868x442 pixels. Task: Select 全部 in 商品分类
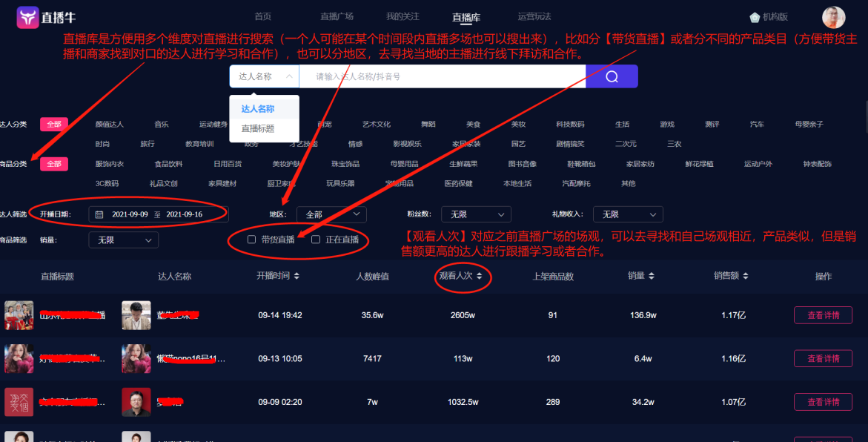click(54, 164)
